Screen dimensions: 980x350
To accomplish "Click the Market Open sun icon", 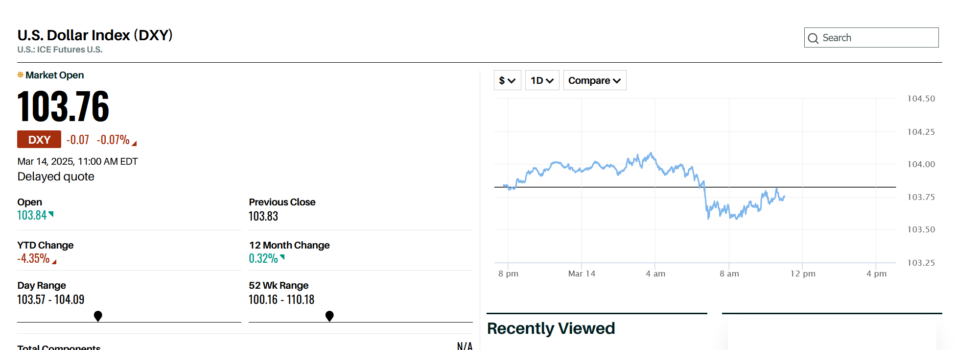I will pyautogui.click(x=21, y=75).
